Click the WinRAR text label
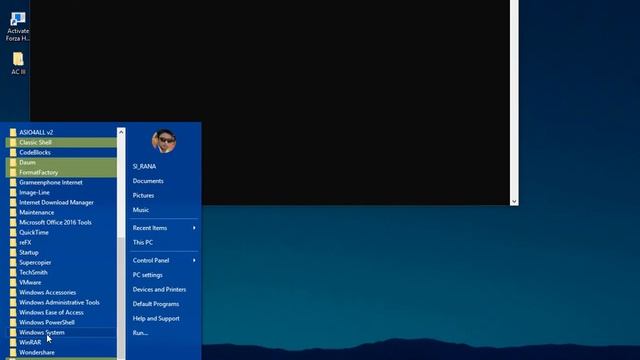 tap(30, 342)
